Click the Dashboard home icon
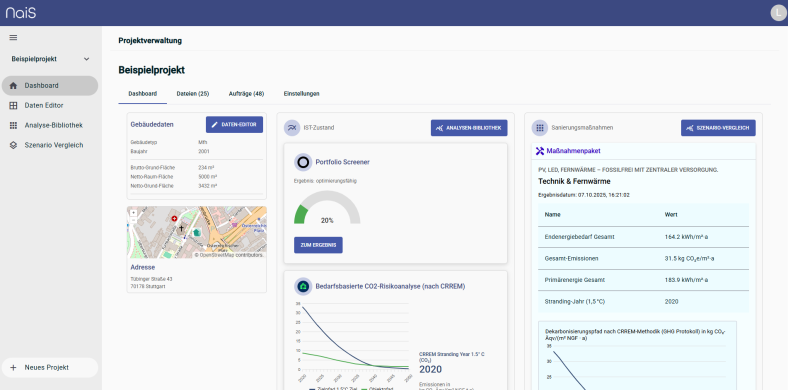This screenshot has height=390, width=788. click(x=14, y=85)
